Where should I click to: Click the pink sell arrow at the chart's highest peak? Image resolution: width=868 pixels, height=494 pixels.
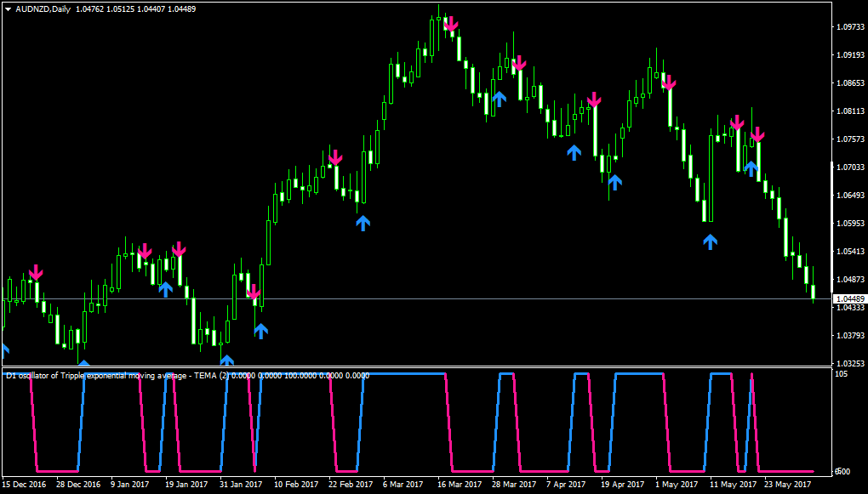point(451,24)
